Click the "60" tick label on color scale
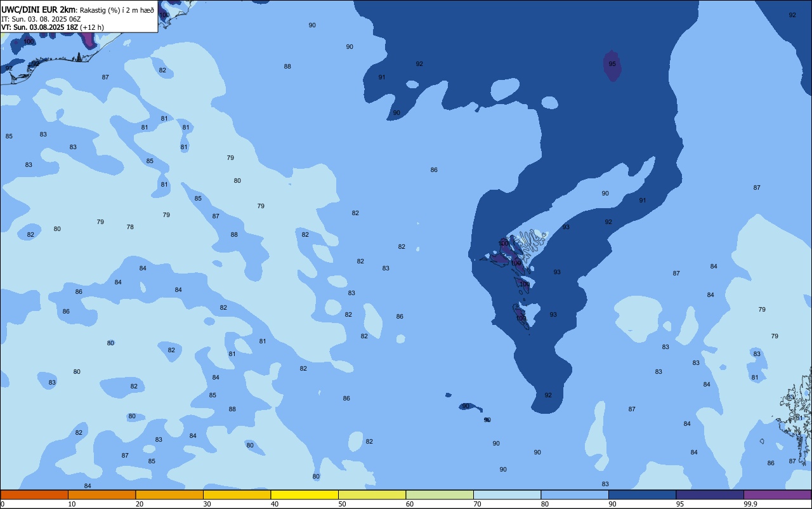This screenshot has width=812, height=509. click(x=410, y=504)
